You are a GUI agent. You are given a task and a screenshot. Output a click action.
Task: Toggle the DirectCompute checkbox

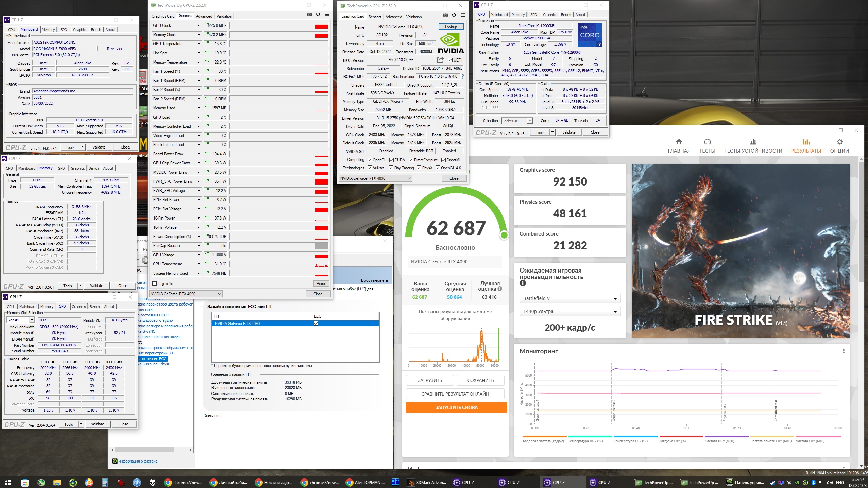click(x=411, y=160)
